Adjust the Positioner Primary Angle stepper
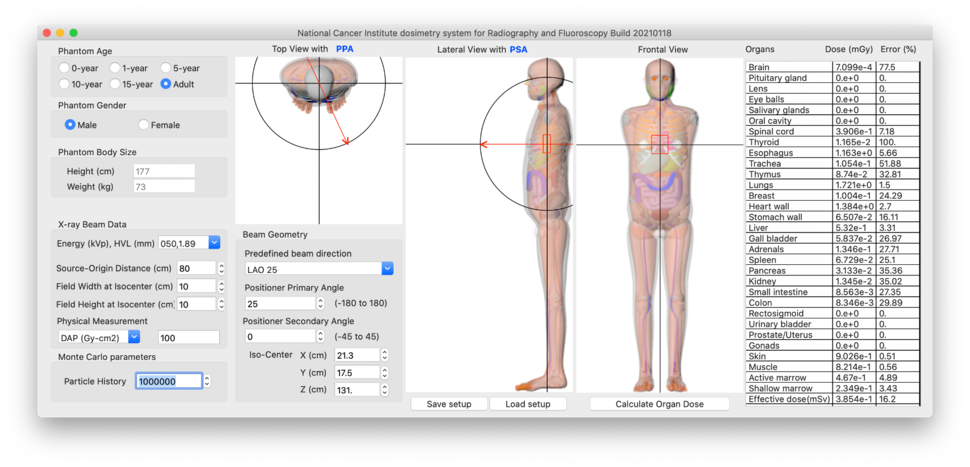Screen dimensions: 970x467 point(320,304)
